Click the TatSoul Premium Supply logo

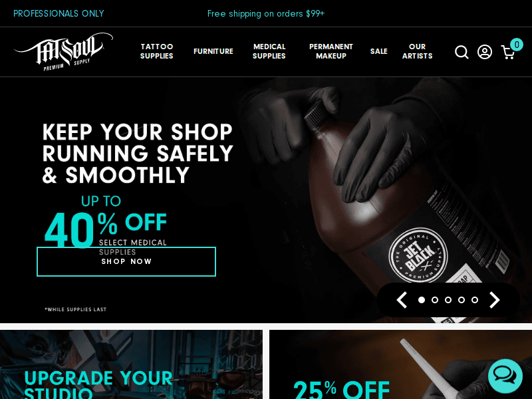point(63,52)
